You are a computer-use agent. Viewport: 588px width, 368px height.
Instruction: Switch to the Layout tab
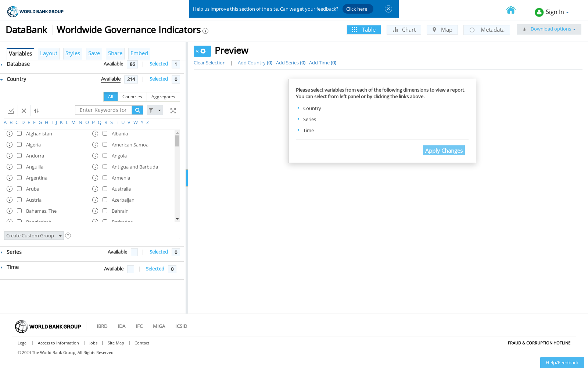pyautogui.click(x=49, y=53)
